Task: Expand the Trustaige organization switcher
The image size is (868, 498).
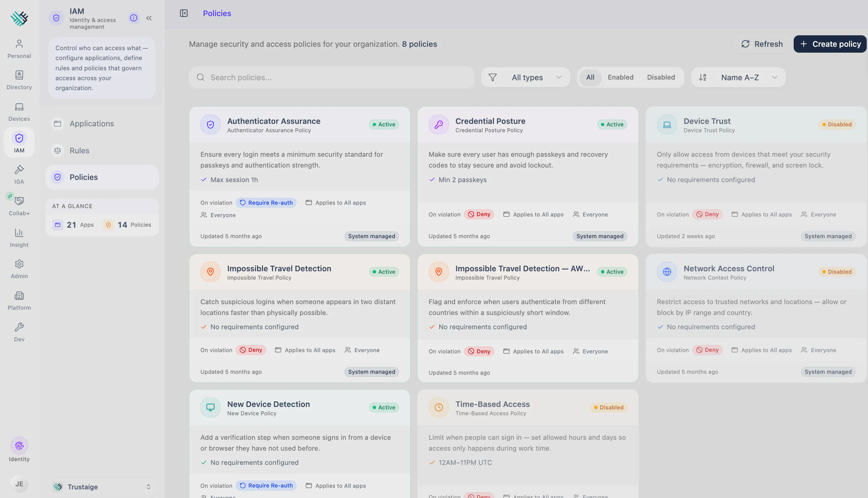Action: [x=102, y=487]
